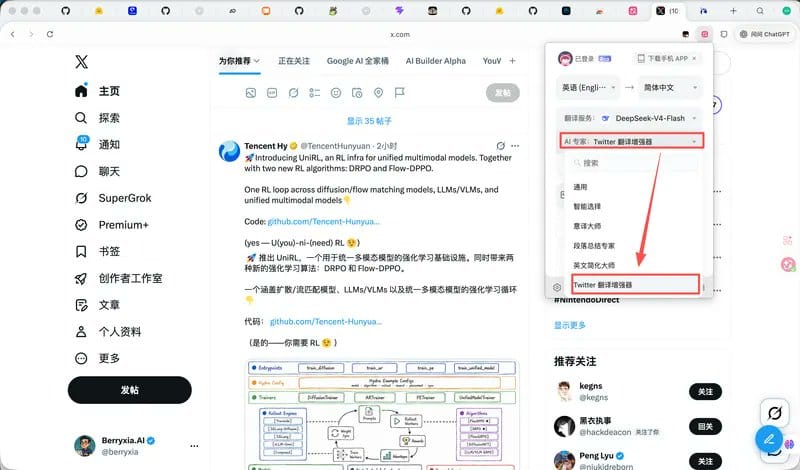Tag a location in the composer
The image size is (800, 470).
378,93
